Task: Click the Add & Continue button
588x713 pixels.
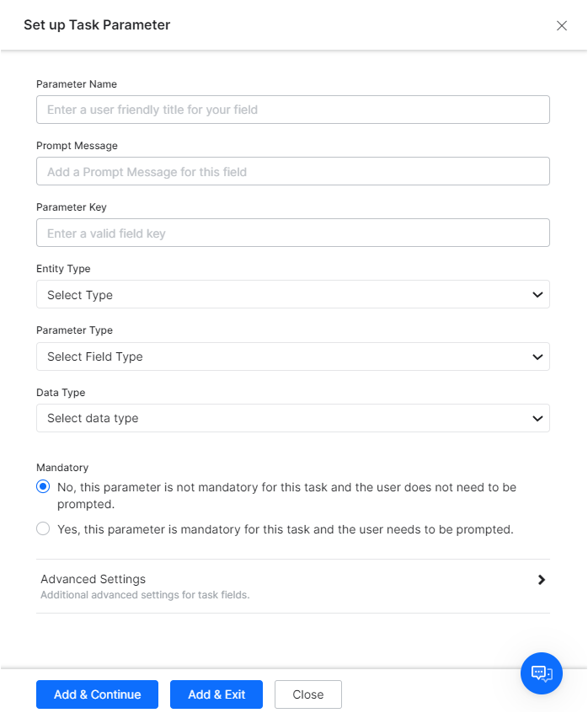Action: [x=97, y=694]
